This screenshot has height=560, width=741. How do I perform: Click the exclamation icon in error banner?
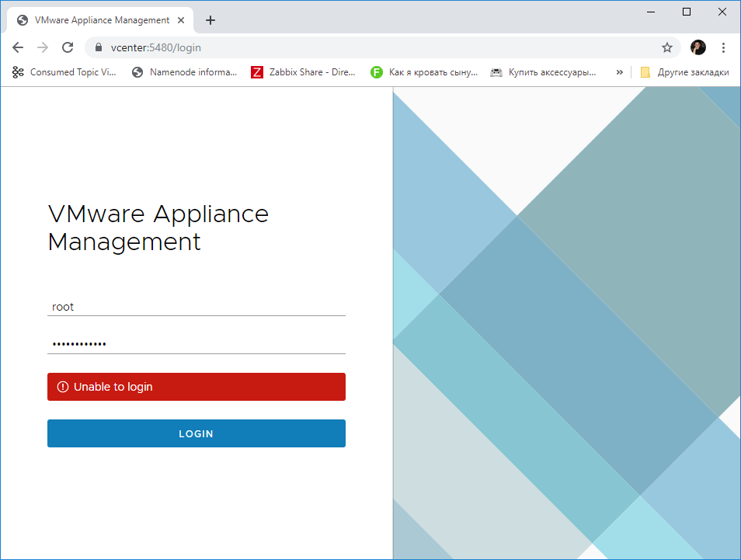63,387
